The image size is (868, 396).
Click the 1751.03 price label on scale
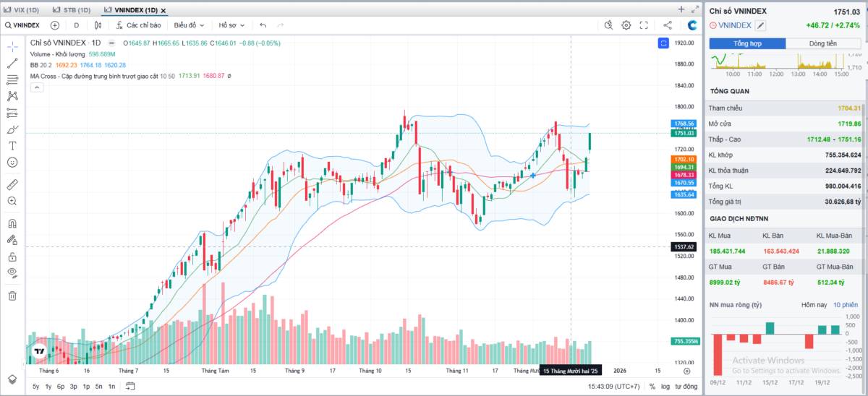[x=684, y=134]
